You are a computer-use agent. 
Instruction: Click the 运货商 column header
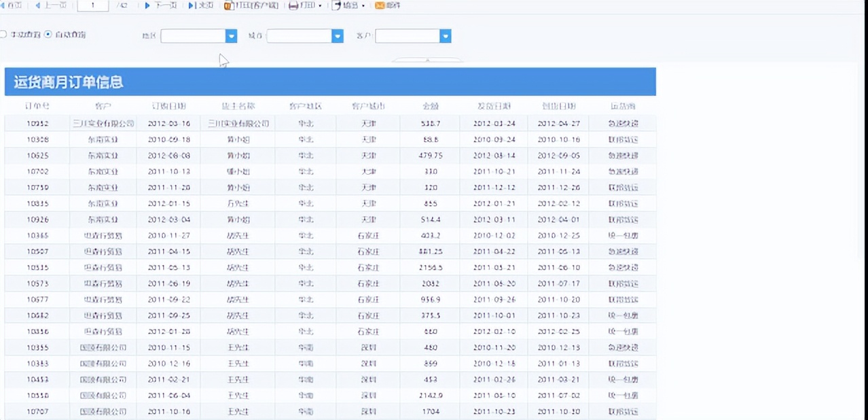[623, 107]
